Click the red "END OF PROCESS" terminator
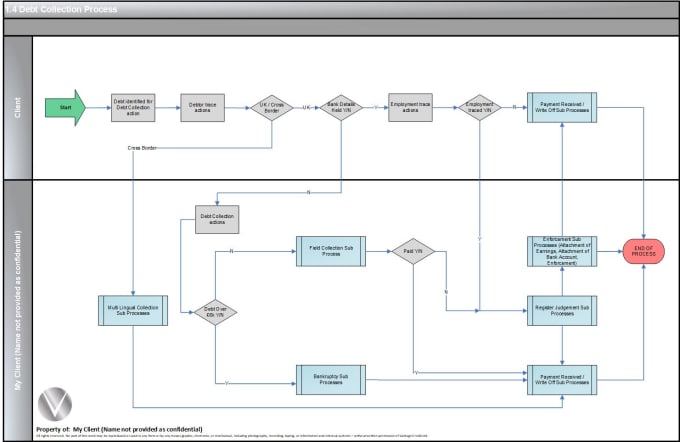 click(644, 251)
